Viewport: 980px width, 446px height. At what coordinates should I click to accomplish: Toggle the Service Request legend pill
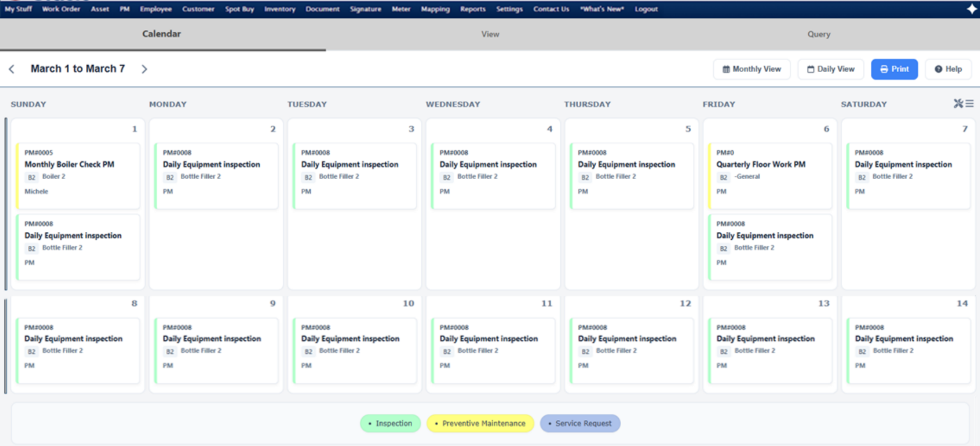coord(580,424)
